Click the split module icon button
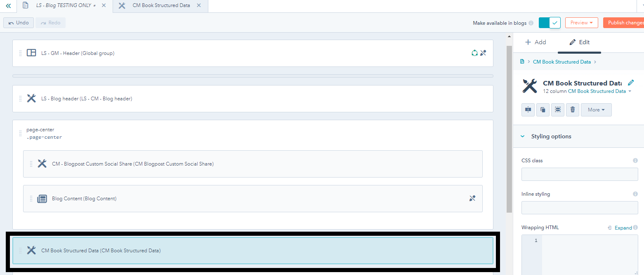The image size is (644, 275). 528,110
